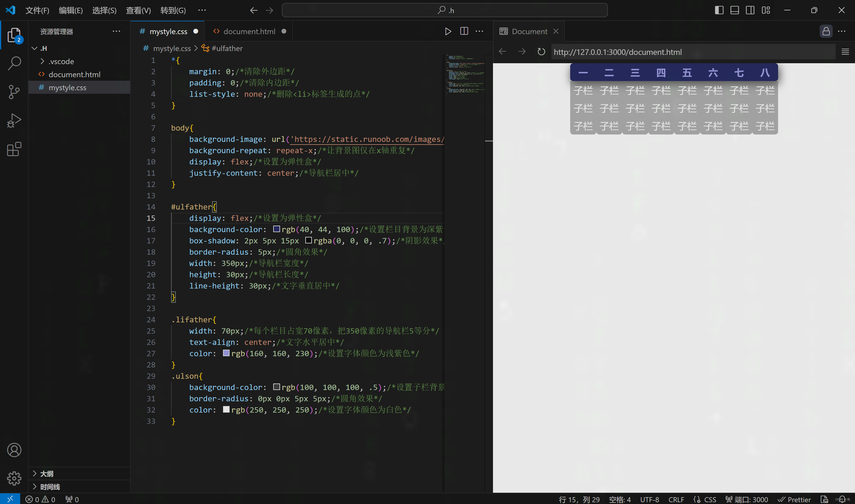The height and width of the screenshot is (504, 855).
Task: Toggle the primary side bar layout button
Action: [719, 10]
